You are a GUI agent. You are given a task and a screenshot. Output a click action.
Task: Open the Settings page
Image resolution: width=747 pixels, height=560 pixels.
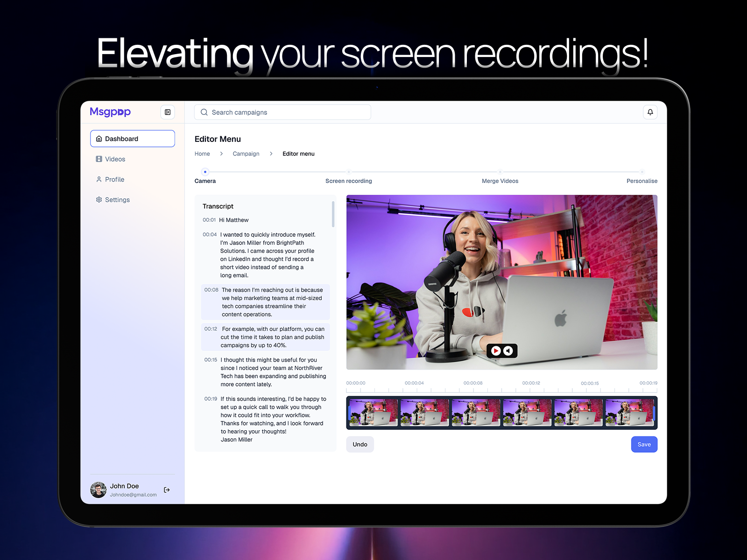point(133,200)
